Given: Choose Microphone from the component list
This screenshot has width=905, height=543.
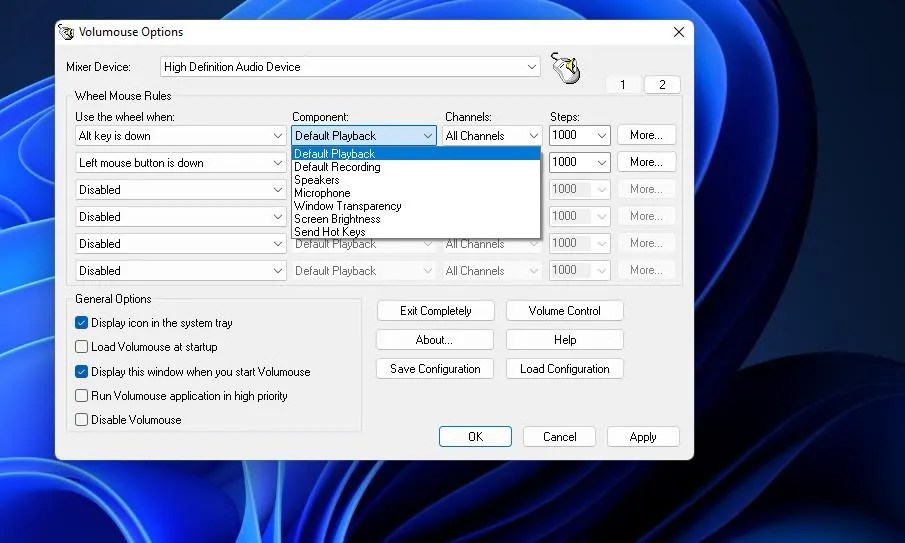Looking at the screenshot, I should click(x=416, y=193).
